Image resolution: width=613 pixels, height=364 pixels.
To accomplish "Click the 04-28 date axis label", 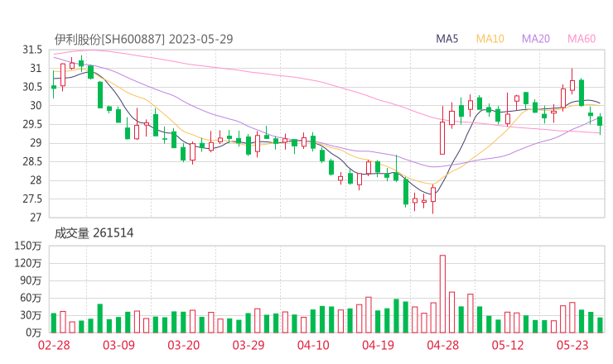I will pyautogui.click(x=443, y=345).
